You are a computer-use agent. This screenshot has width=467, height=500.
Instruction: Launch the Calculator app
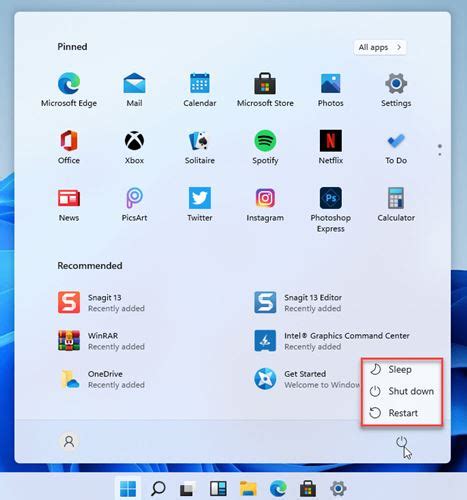[396, 204]
